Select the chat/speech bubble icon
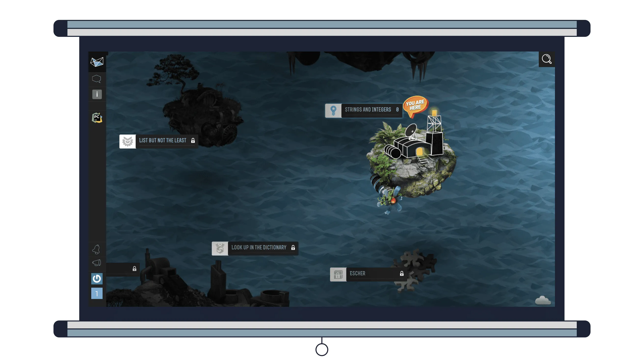The width and height of the screenshot is (644, 361). tap(97, 79)
